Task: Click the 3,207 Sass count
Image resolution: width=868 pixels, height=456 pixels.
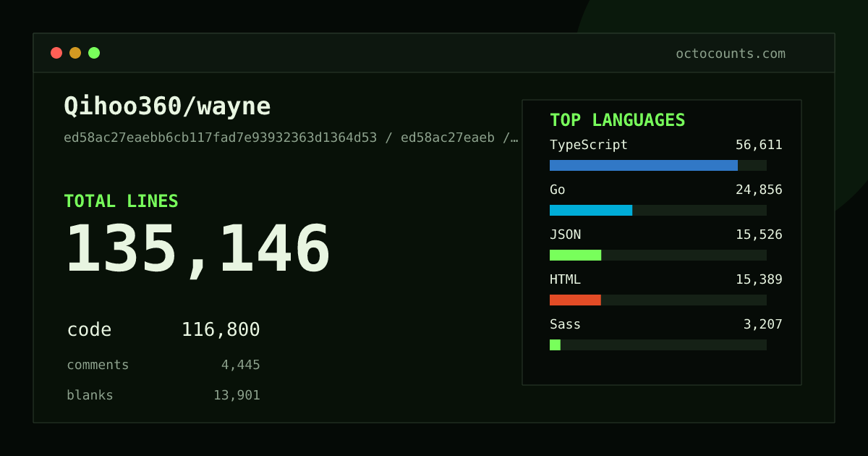Action: [x=762, y=324]
